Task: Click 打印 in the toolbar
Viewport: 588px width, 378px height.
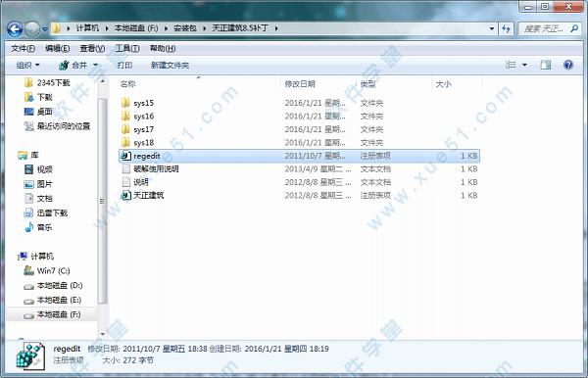Action: pyautogui.click(x=124, y=66)
